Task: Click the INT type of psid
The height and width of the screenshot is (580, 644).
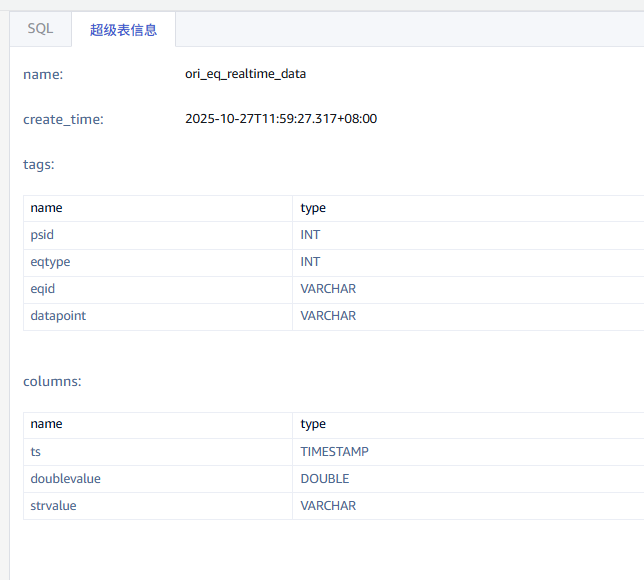Action: coord(310,235)
